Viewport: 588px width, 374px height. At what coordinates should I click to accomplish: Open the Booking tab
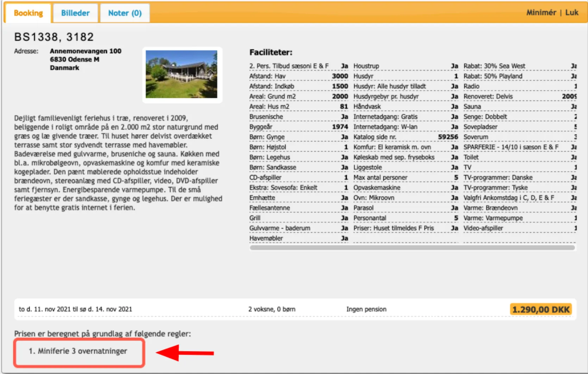[x=28, y=13]
